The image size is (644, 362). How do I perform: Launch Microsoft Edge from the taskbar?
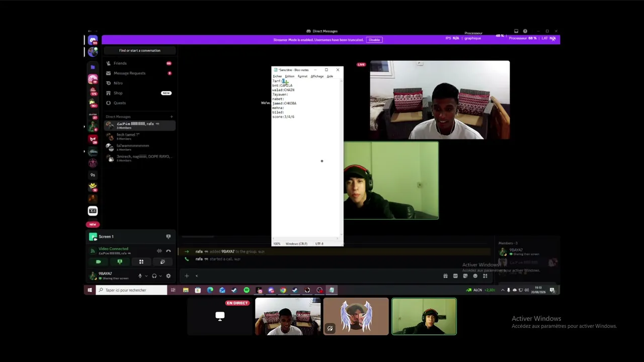(210, 290)
